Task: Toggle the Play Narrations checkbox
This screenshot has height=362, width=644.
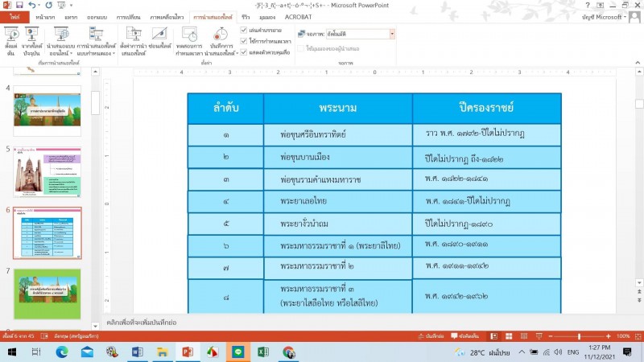Action: [x=244, y=30]
